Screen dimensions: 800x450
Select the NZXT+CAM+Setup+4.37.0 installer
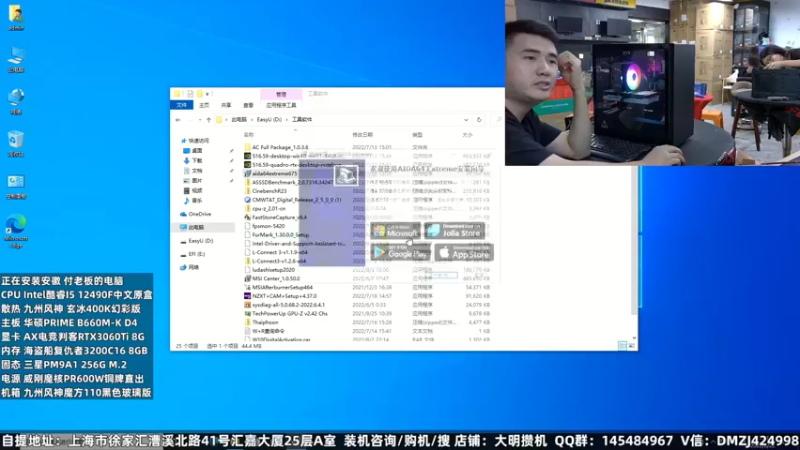[280, 296]
